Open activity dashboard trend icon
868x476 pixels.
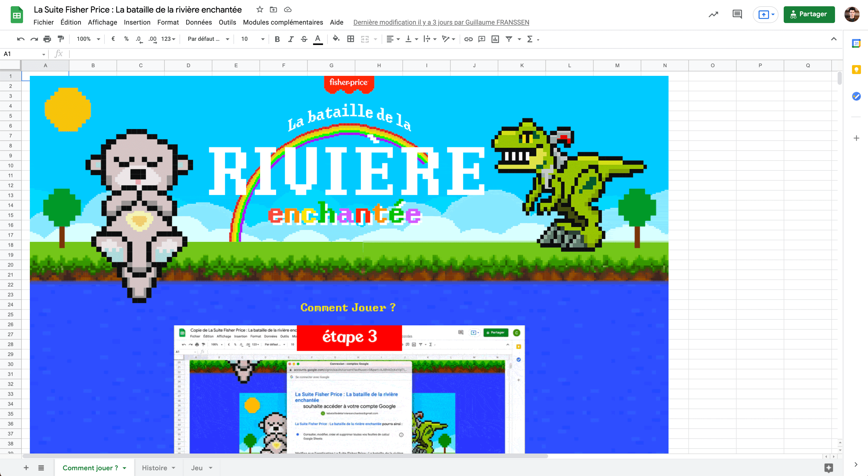click(713, 14)
